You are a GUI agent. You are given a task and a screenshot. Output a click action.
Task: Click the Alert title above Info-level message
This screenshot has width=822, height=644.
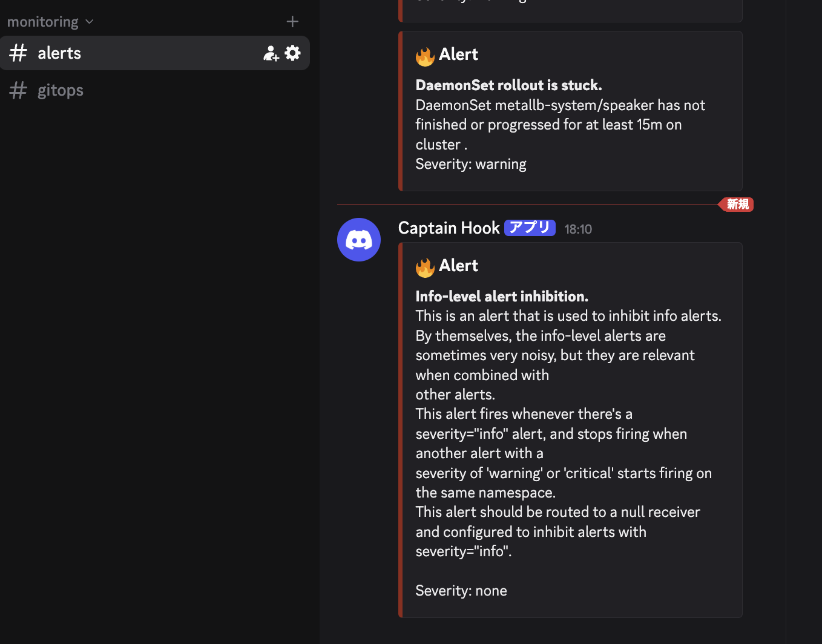tap(459, 266)
